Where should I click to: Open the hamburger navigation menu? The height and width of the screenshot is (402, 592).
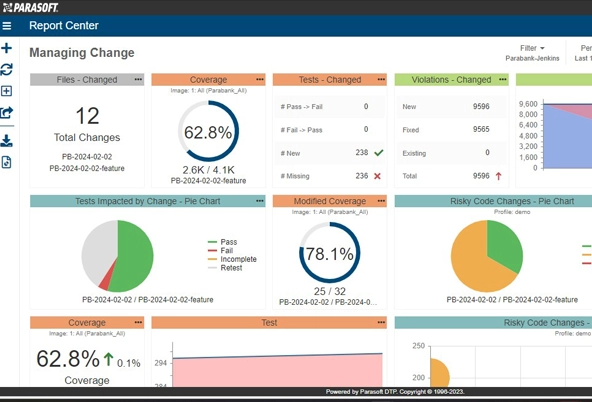coord(6,26)
